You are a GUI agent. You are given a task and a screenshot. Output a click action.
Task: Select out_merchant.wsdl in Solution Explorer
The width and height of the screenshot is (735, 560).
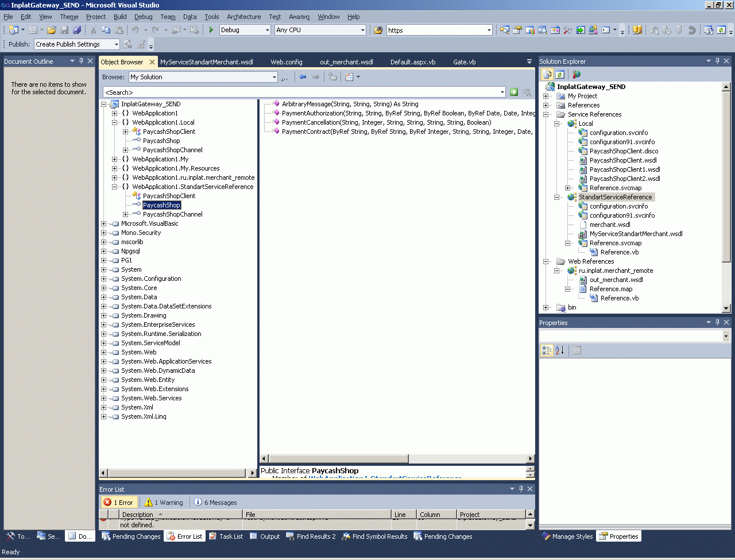tap(616, 280)
